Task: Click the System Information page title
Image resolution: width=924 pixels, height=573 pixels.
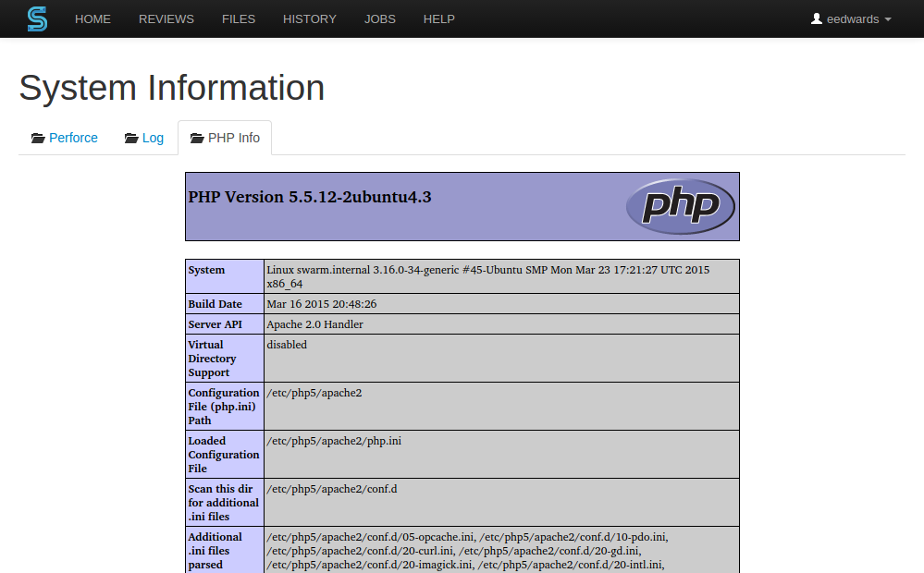Action: [171, 88]
